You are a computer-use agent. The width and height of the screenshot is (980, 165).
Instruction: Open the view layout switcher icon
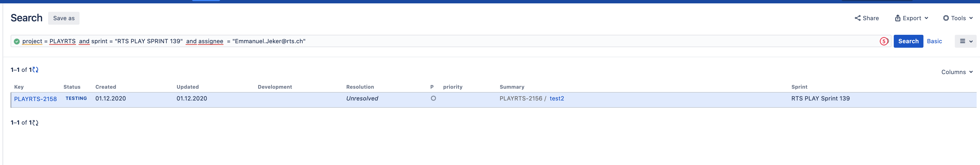(x=965, y=41)
